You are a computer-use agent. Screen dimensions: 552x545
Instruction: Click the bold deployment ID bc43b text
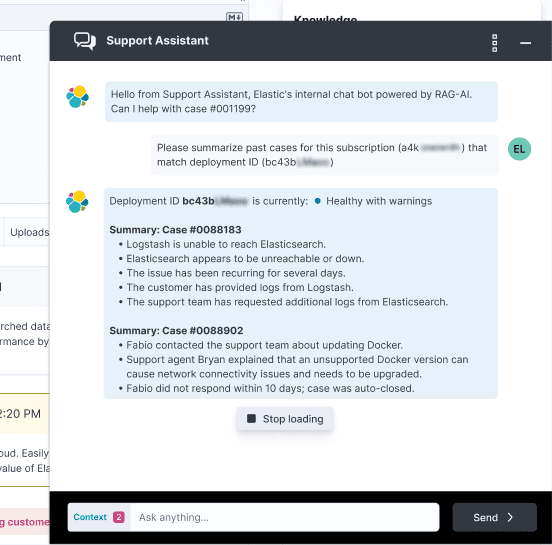pyautogui.click(x=215, y=201)
